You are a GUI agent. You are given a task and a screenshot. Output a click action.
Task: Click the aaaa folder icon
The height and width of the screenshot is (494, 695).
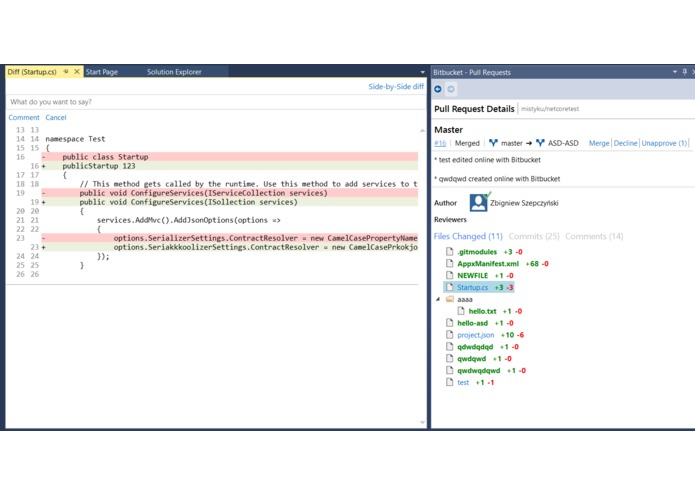click(449, 299)
